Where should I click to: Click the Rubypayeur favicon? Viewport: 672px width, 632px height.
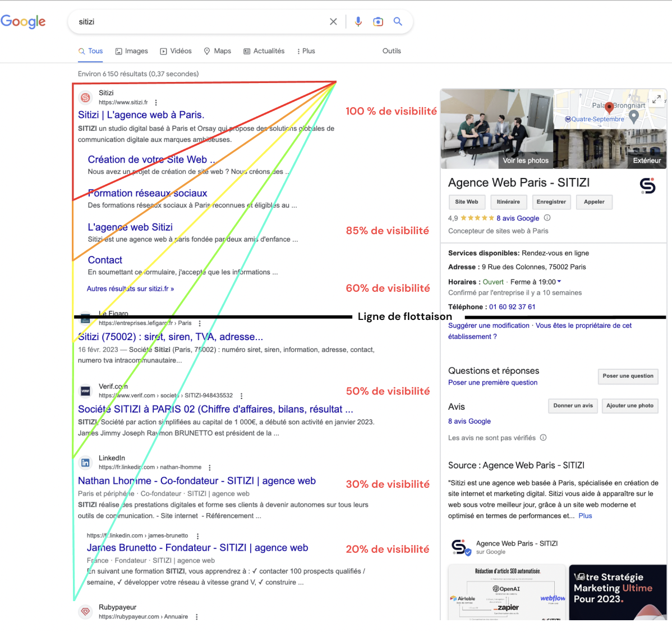click(x=86, y=612)
